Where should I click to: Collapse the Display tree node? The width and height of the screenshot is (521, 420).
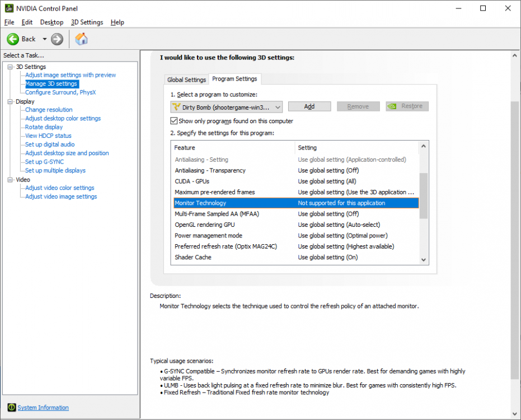(10, 101)
